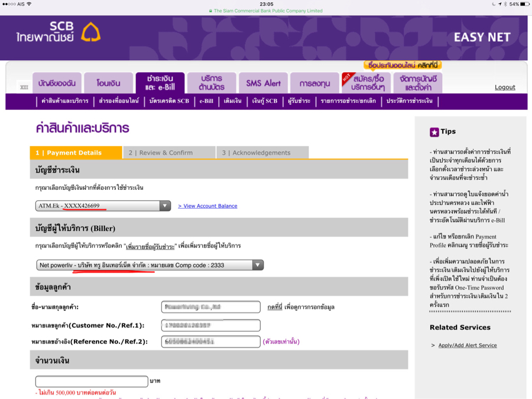
Task: Open the จัดการบัญชี และตั้งค่า tab
Action: [418, 83]
